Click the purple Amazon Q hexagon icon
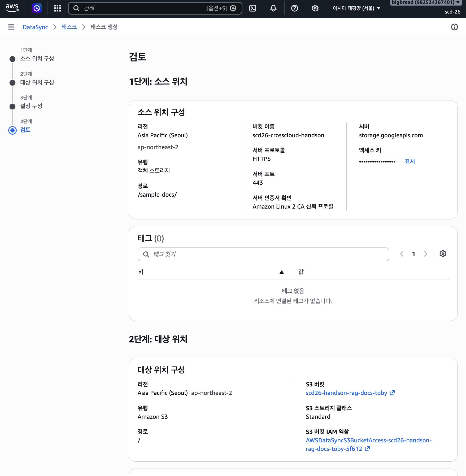Screen dimensions: 466x476 pyautogui.click(x=37, y=8)
